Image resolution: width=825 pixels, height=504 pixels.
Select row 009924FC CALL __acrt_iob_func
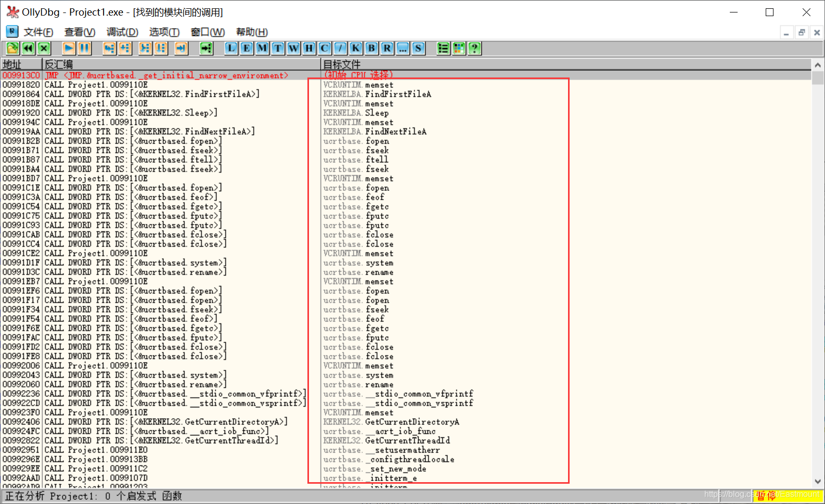point(406,431)
